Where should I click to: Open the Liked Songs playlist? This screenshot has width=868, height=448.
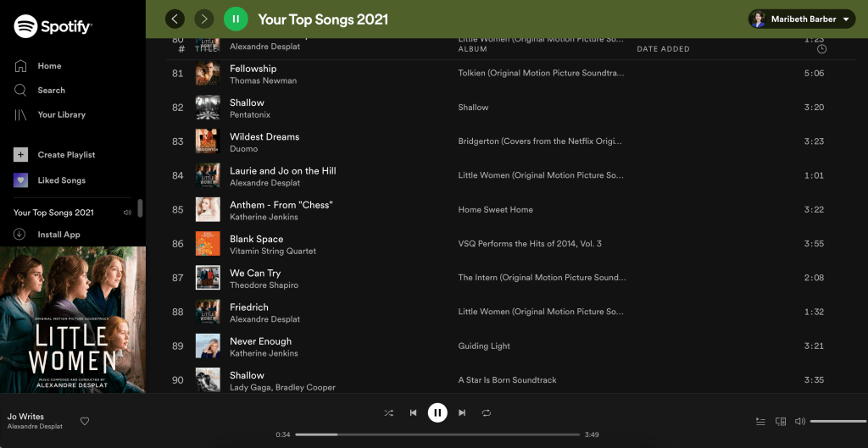click(61, 180)
